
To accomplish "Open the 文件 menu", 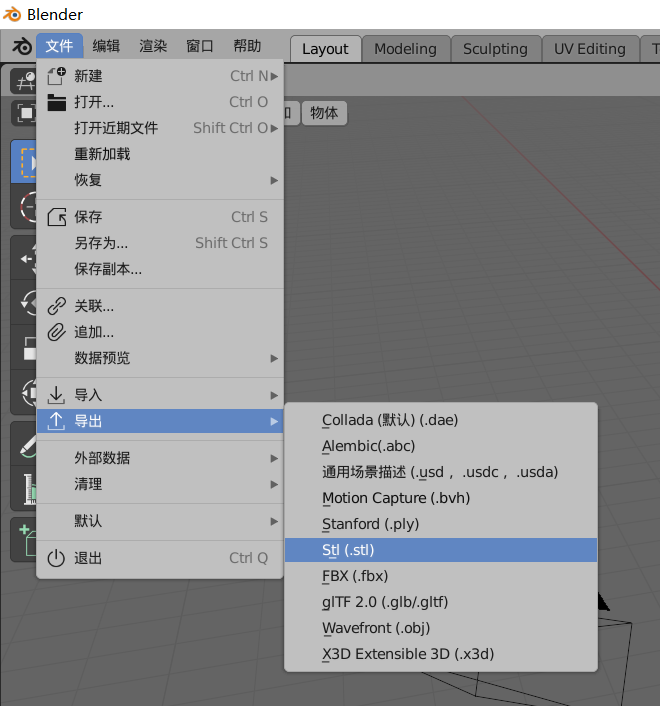I will tap(59, 46).
